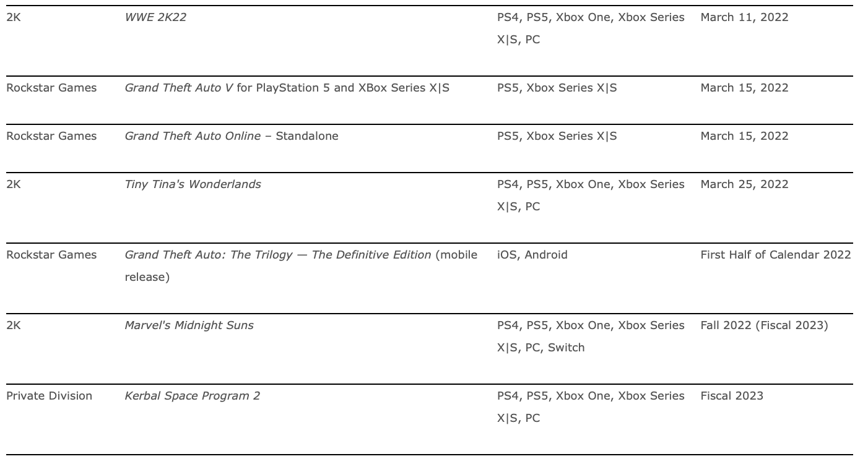868x459 pixels.
Task: Select the Fall 2022 (Fiscal 2023) date
Action: click(764, 325)
